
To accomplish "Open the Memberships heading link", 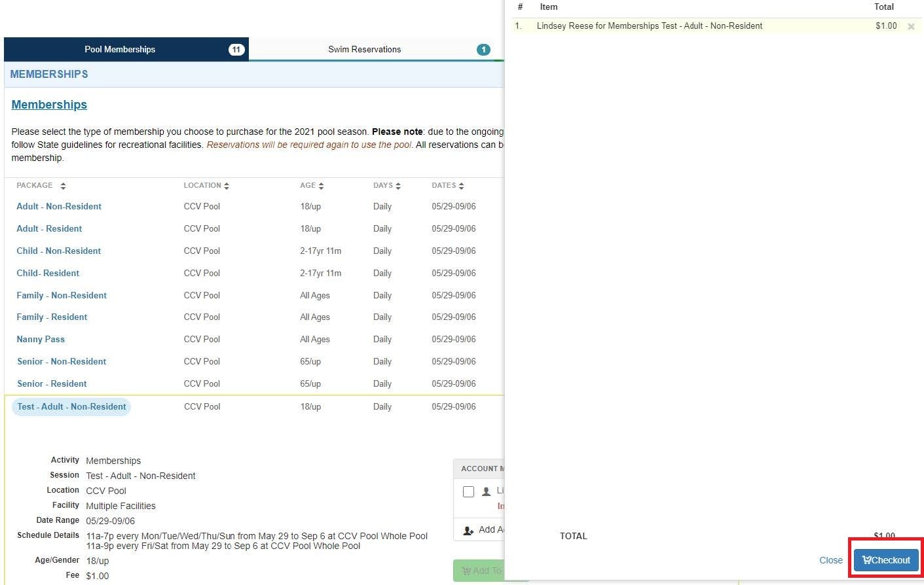I will point(49,105).
